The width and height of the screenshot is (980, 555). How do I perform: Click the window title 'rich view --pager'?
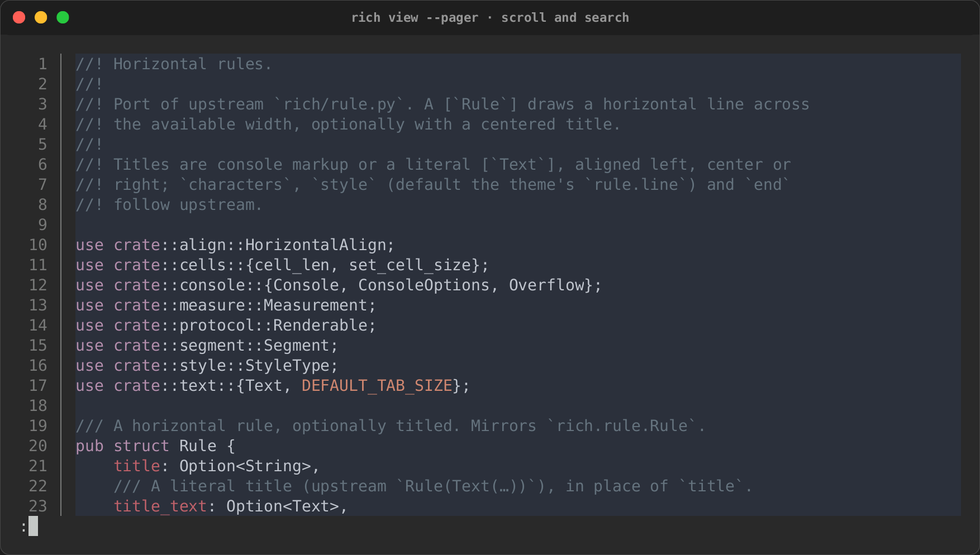[x=415, y=17]
